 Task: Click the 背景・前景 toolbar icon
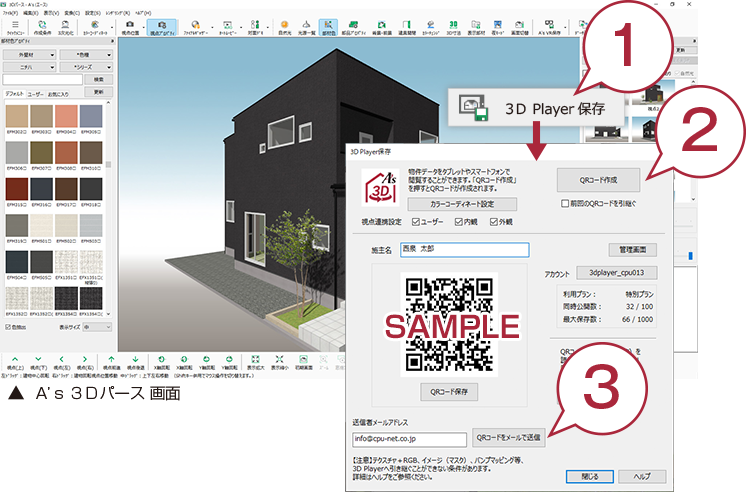click(382, 27)
